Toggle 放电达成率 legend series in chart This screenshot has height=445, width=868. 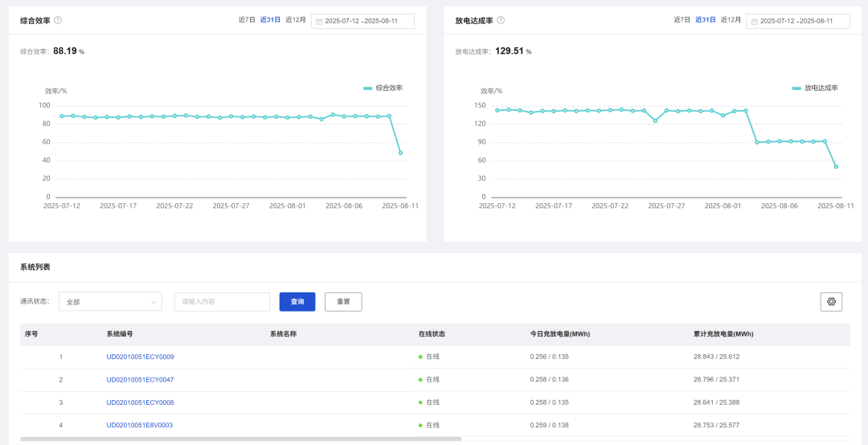815,88
